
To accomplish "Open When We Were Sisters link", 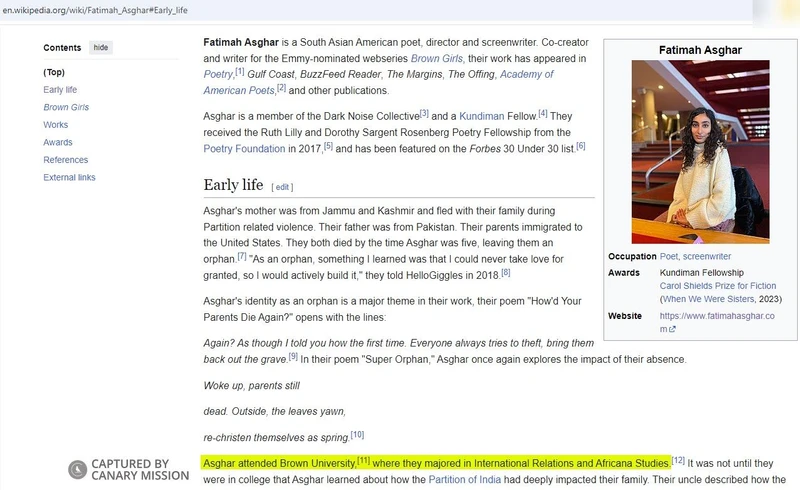I will 708,299.
